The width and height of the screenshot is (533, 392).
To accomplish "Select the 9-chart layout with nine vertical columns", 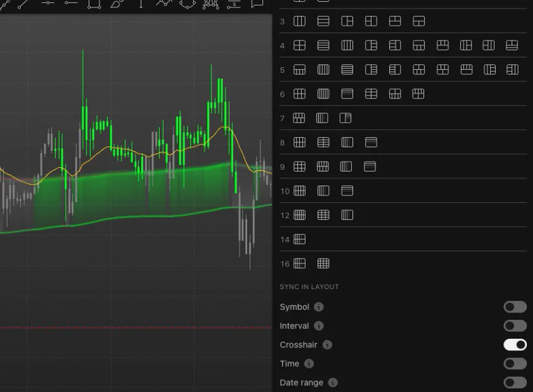I will (x=346, y=166).
